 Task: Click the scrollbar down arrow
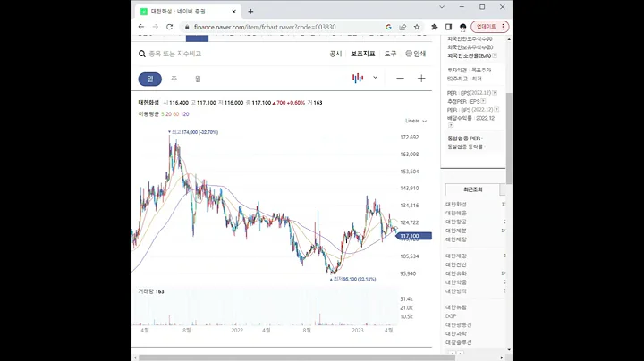click(509, 350)
